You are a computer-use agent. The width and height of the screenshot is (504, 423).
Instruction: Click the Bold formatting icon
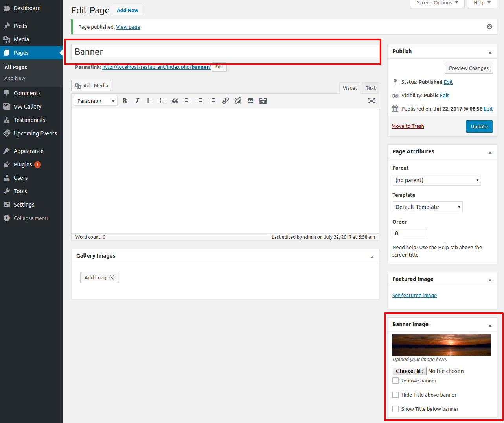pos(125,101)
